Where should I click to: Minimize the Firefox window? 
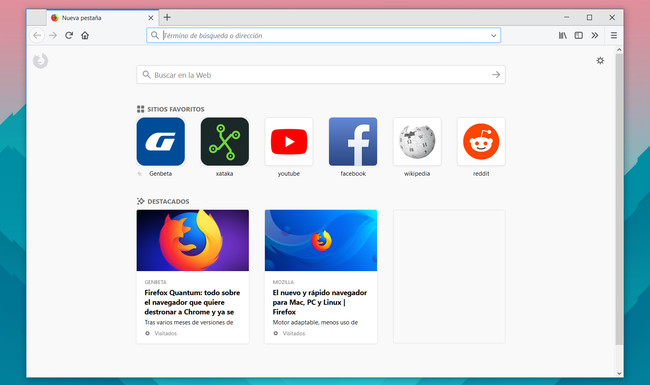(x=567, y=17)
